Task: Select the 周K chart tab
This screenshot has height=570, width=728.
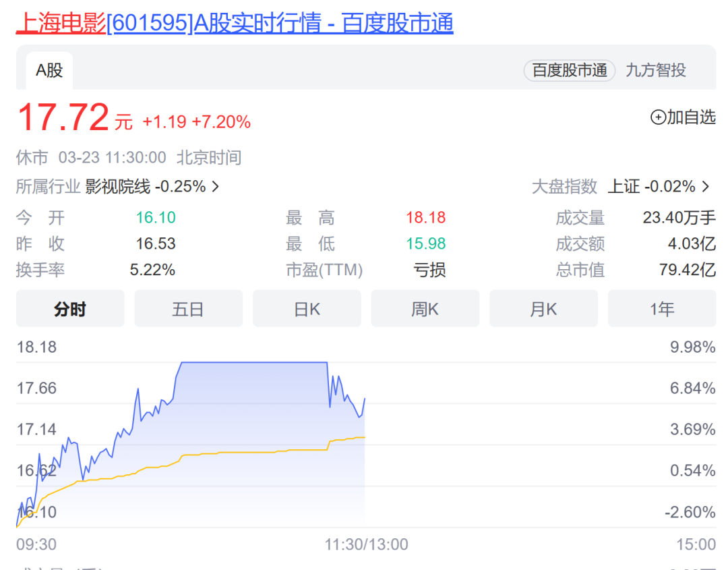Action: [x=425, y=308]
